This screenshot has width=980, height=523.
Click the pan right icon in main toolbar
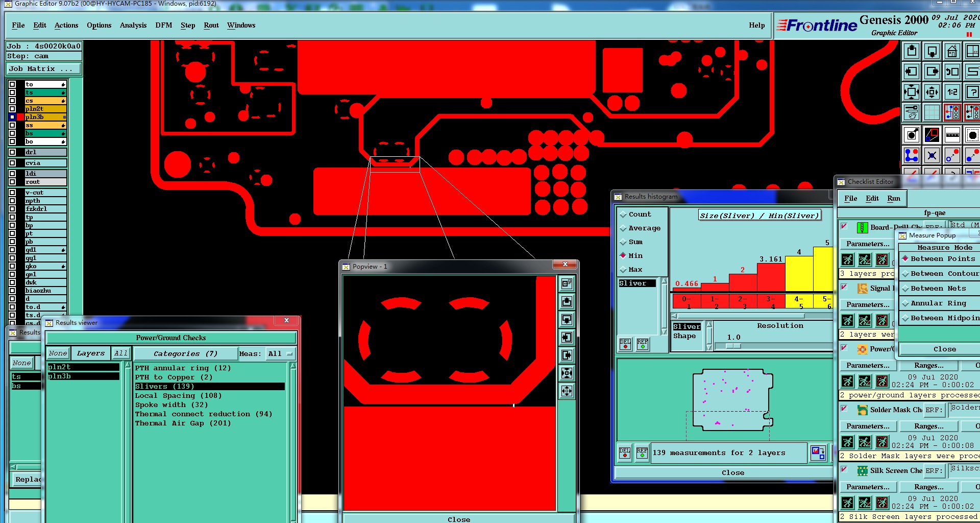pos(932,72)
